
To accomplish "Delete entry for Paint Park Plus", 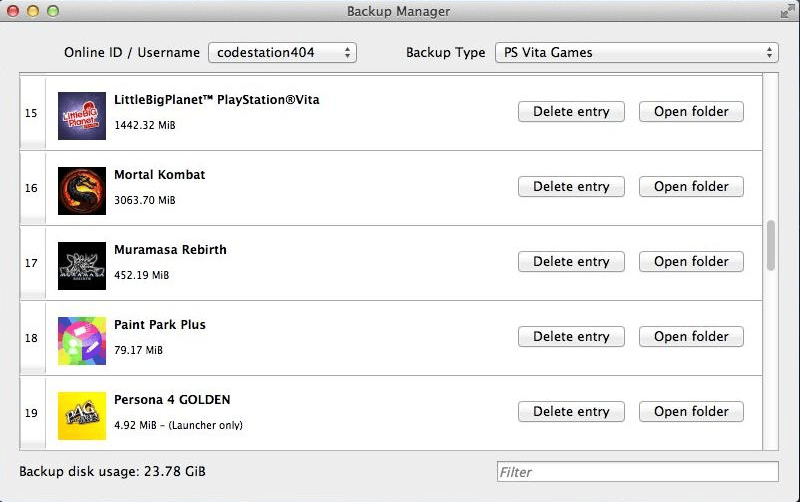I will (x=571, y=337).
